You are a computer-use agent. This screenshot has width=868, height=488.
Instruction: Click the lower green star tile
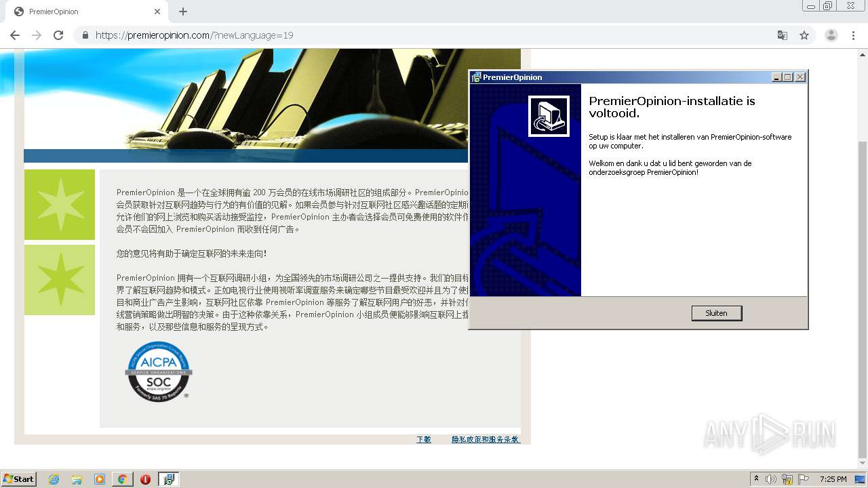pyautogui.click(x=60, y=280)
